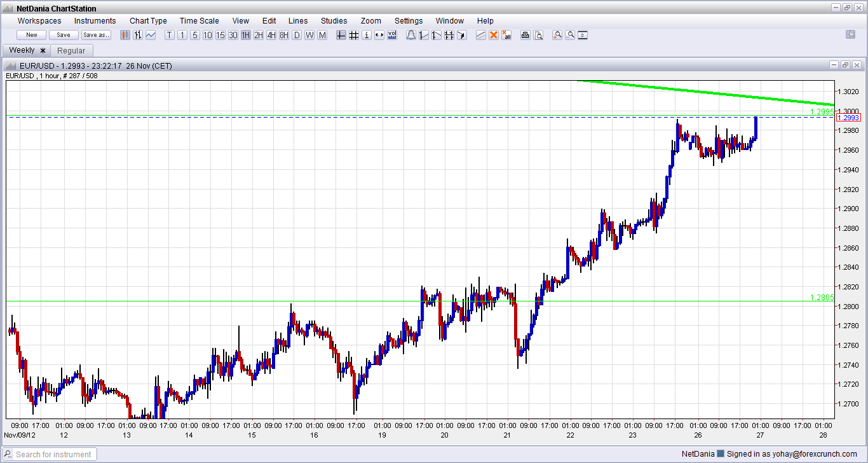This screenshot has width=868, height=463.
Task: Select candlestick chart type icon
Action: (x=125, y=35)
